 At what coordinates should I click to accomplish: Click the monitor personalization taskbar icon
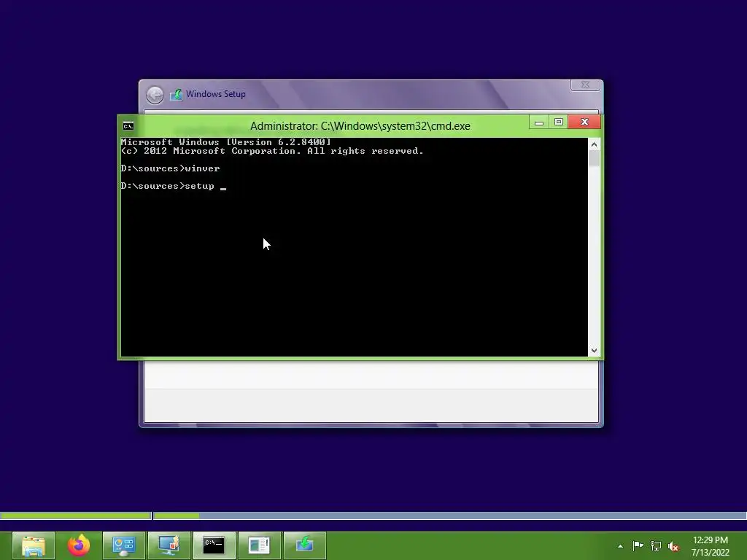coord(169,545)
